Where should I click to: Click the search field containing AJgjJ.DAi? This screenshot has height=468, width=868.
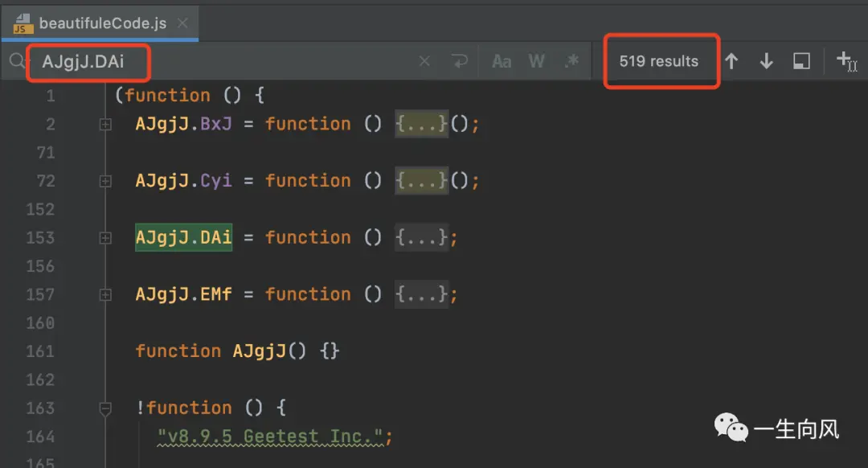222,61
